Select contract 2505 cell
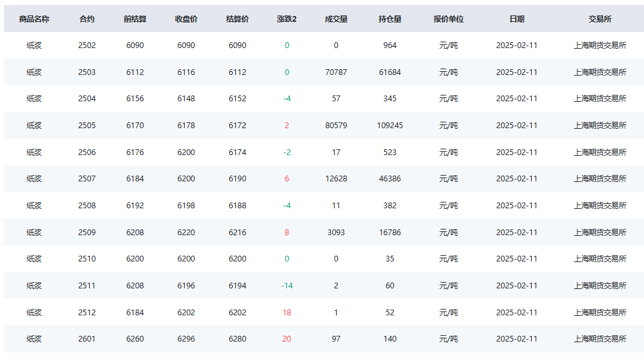The height and width of the screenshot is (364, 644). point(87,126)
